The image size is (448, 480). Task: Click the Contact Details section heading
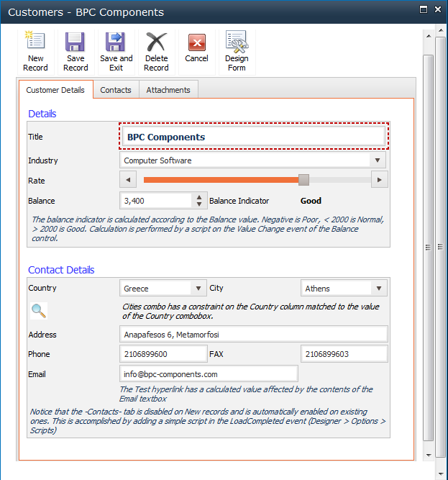tap(61, 270)
